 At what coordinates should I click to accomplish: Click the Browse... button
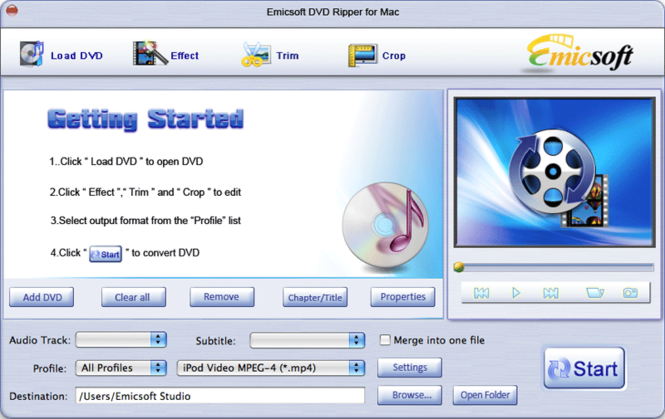pyautogui.click(x=409, y=395)
